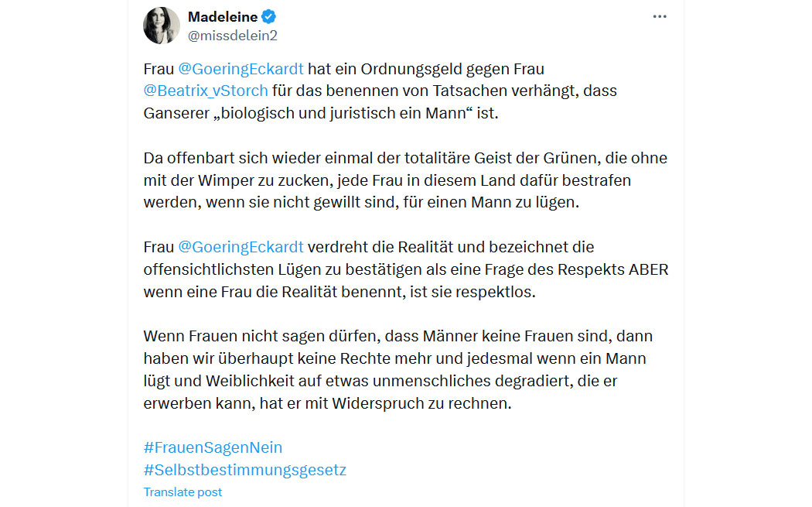
Task: Click the paragraph starting 'Da offenbart sich'
Action: pos(405,180)
